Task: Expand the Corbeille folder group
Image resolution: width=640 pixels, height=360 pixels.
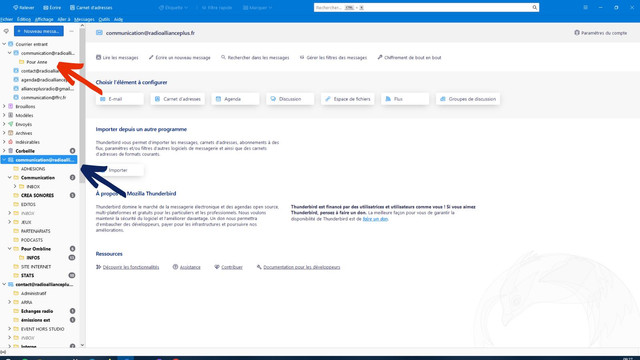Action: click(x=4, y=151)
